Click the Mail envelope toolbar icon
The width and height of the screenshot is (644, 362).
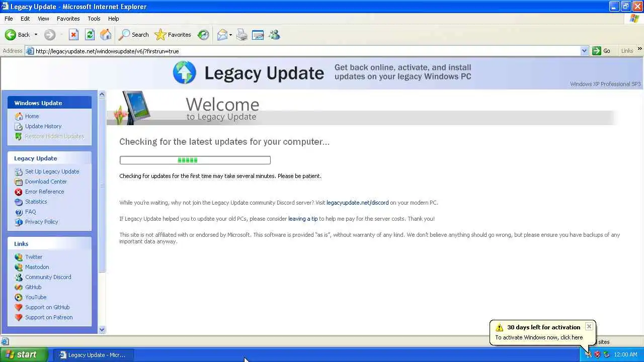click(x=222, y=35)
